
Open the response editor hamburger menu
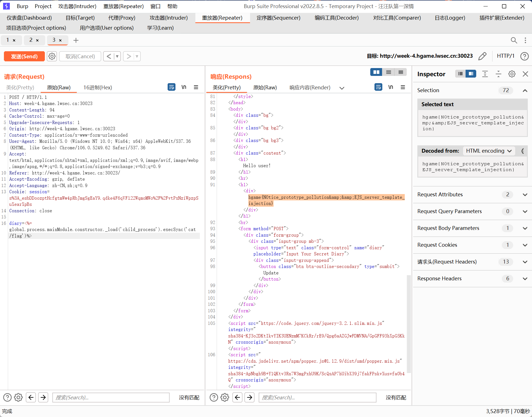[403, 87]
